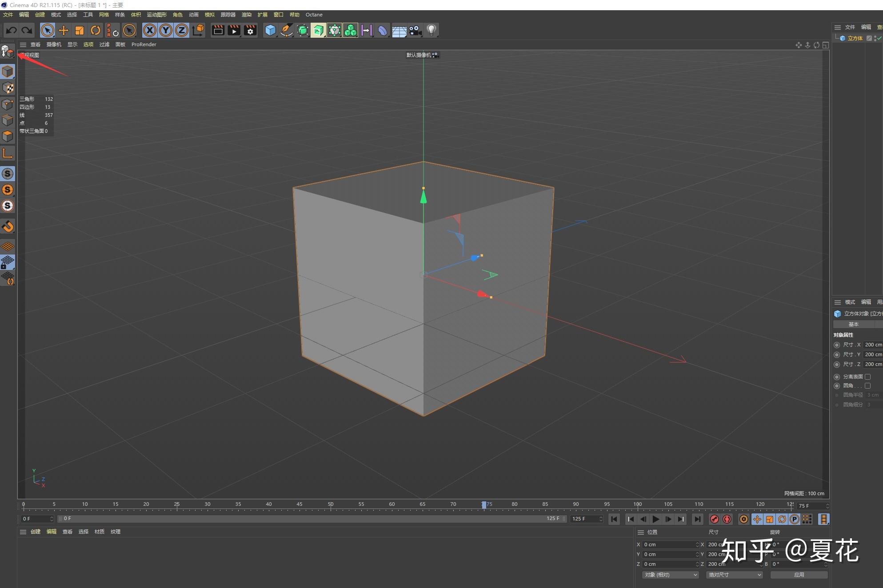The image size is (883, 588).
Task: Open the 对象 (相对) dropdown
Action: (x=670, y=575)
